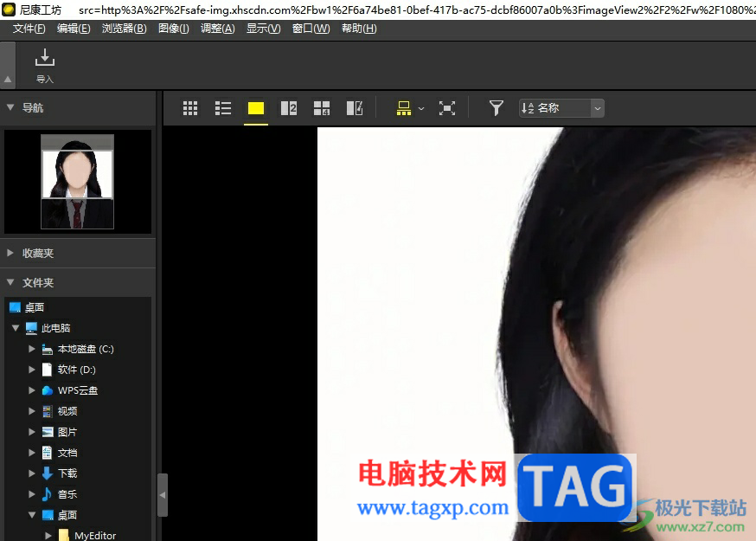Expand the 本地磁盘 (C:) node
This screenshot has width=756, height=541.
[32, 349]
